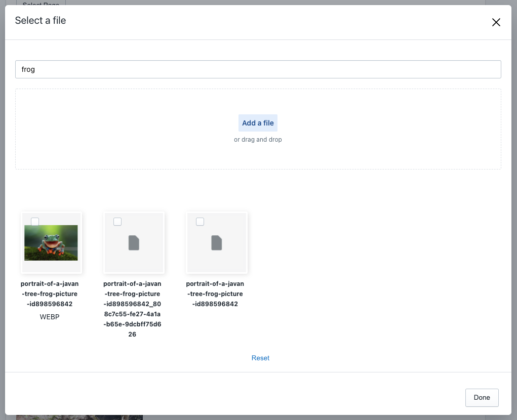Click the document icon on the second frog file
The width and height of the screenshot is (517, 420).
[x=134, y=242]
